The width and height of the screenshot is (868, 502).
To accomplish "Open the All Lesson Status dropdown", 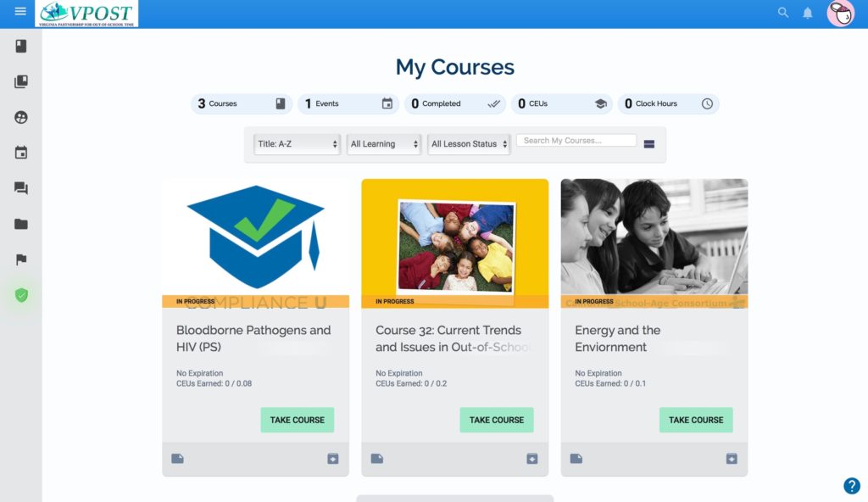I will pyautogui.click(x=468, y=144).
